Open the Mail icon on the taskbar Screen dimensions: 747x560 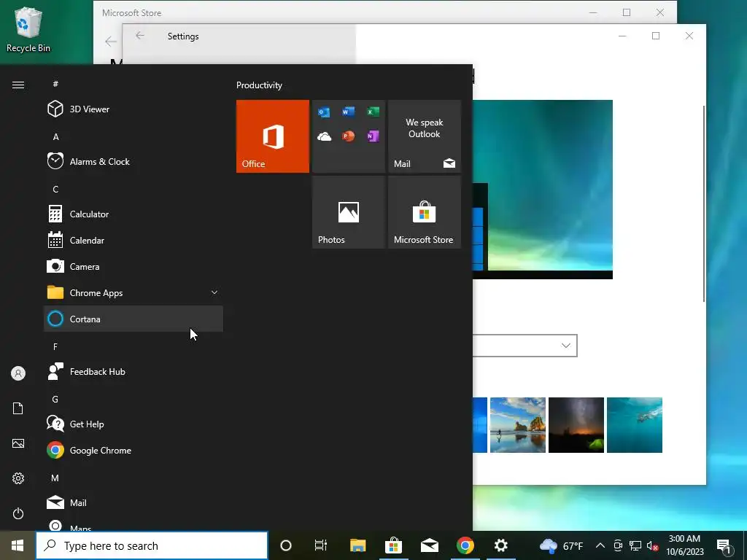tap(429, 545)
